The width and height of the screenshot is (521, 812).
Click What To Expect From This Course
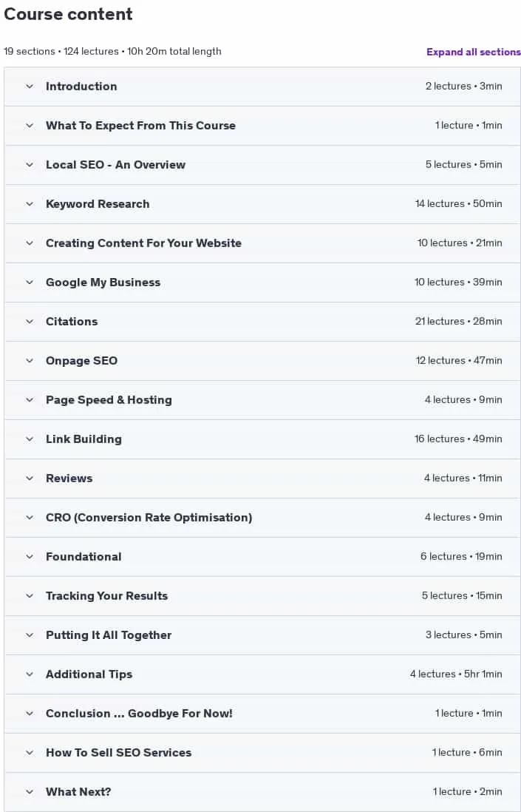(x=140, y=126)
